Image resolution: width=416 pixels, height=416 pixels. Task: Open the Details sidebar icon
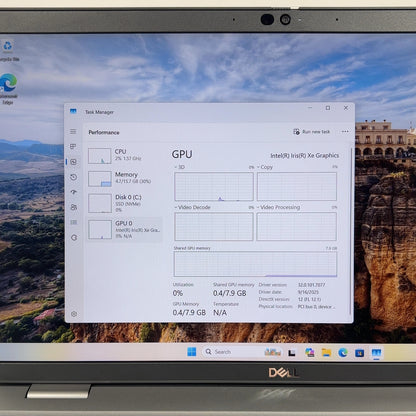pyautogui.click(x=74, y=222)
